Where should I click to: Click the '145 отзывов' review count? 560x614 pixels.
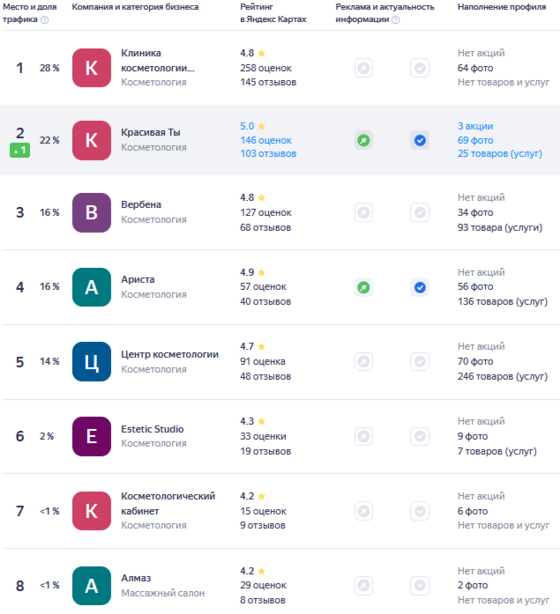tap(268, 82)
